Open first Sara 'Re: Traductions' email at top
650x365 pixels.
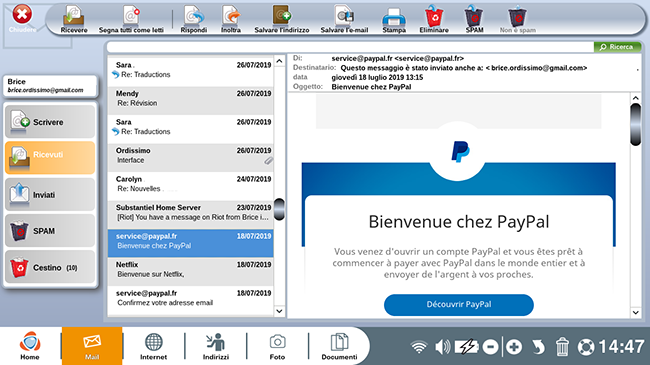click(190, 70)
